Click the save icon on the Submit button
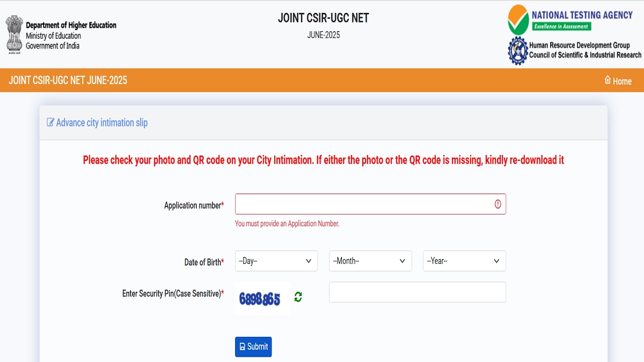The height and width of the screenshot is (362, 644). point(243,346)
